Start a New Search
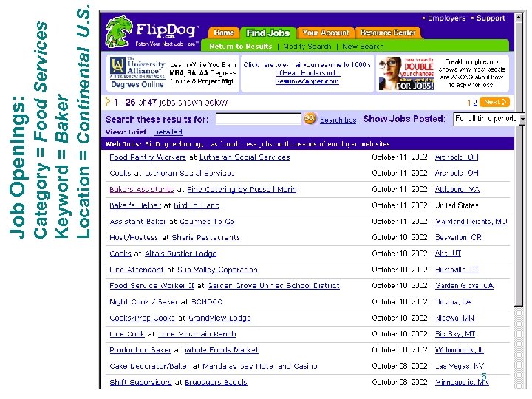This screenshot has height=399, width=532. (363, 46)
